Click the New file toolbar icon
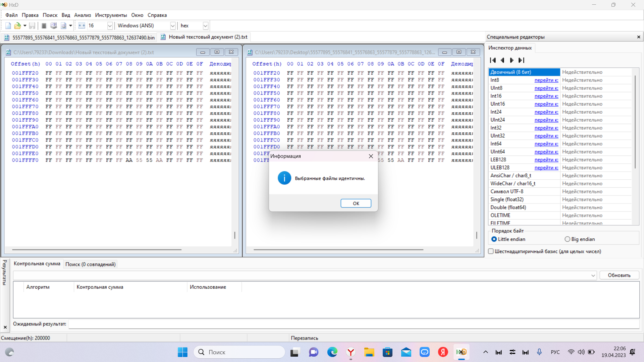 (8, 26)
